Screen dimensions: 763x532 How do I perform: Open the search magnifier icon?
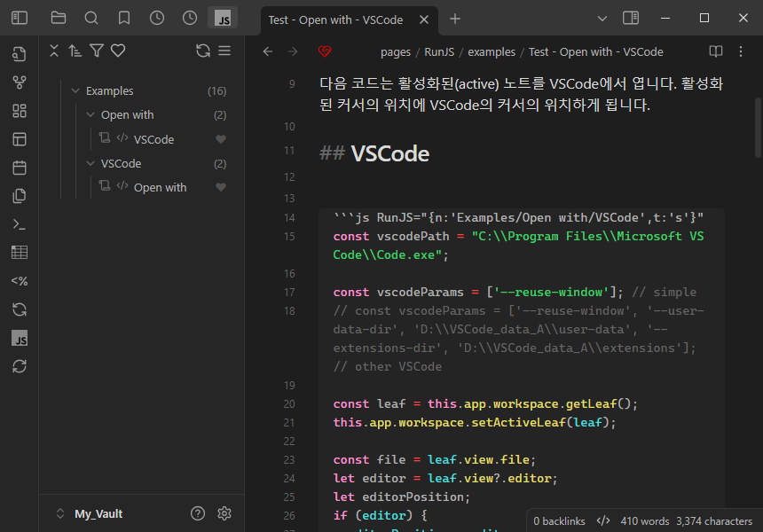[91, 18]
